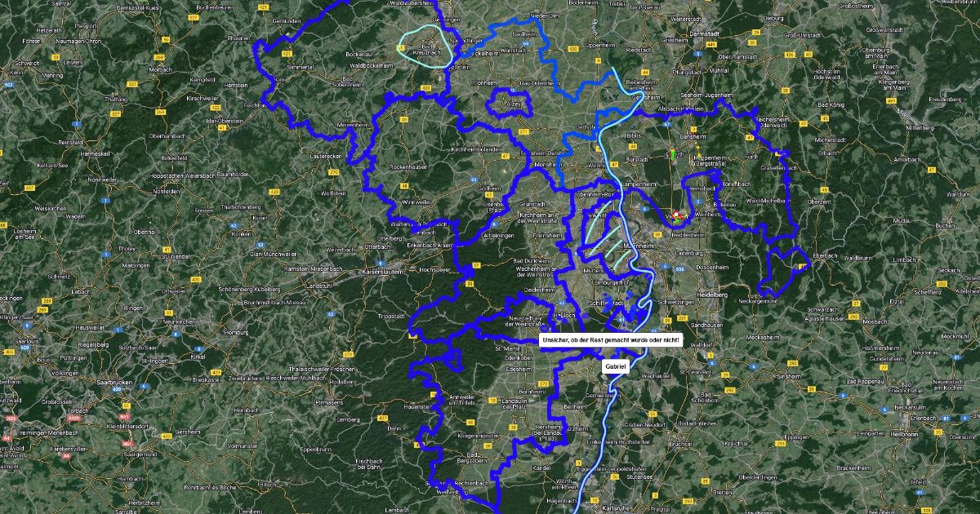Click the small blue enclosed region near Eberbach

pos(784,271)
